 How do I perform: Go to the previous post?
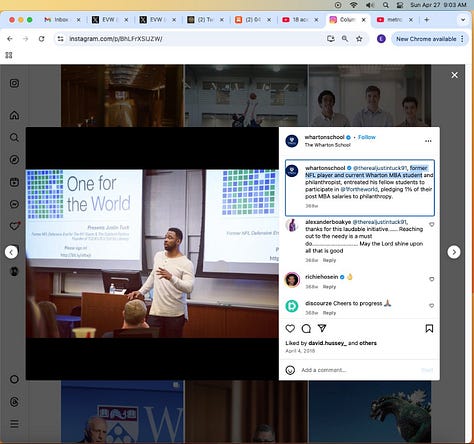click(11, 252)
